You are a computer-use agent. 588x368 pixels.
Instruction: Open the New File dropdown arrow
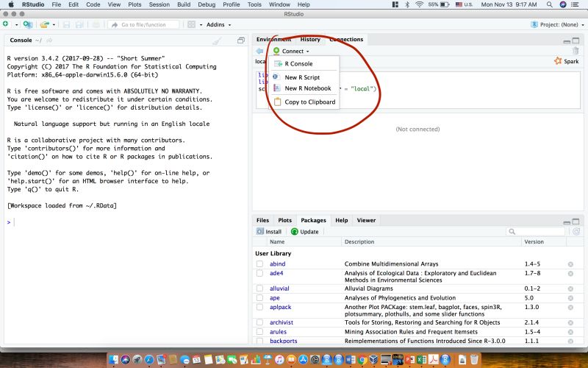16,25
